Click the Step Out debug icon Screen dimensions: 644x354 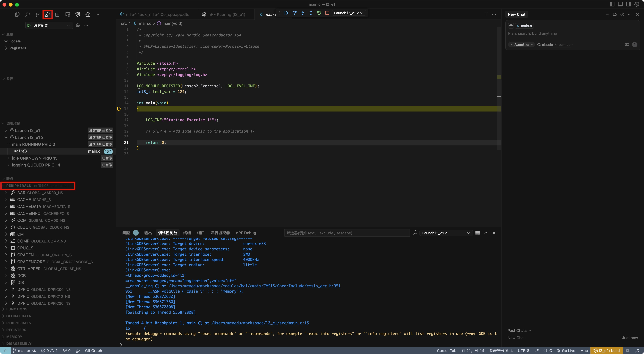click(x=311, y=13)
